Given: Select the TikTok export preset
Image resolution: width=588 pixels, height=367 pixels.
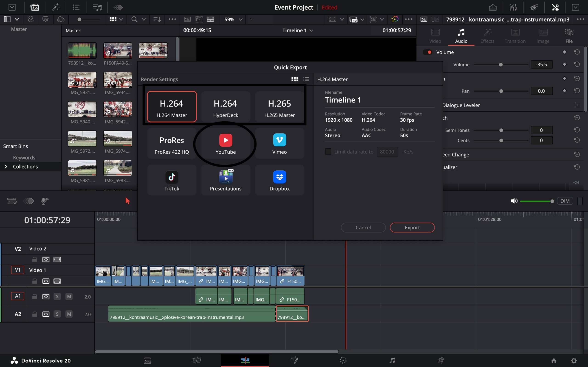Looking at the screenshot, I should tap(172, 180).
